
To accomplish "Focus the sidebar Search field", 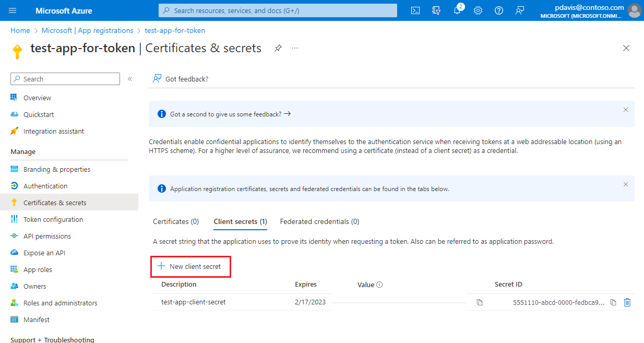I will [65, 79].
